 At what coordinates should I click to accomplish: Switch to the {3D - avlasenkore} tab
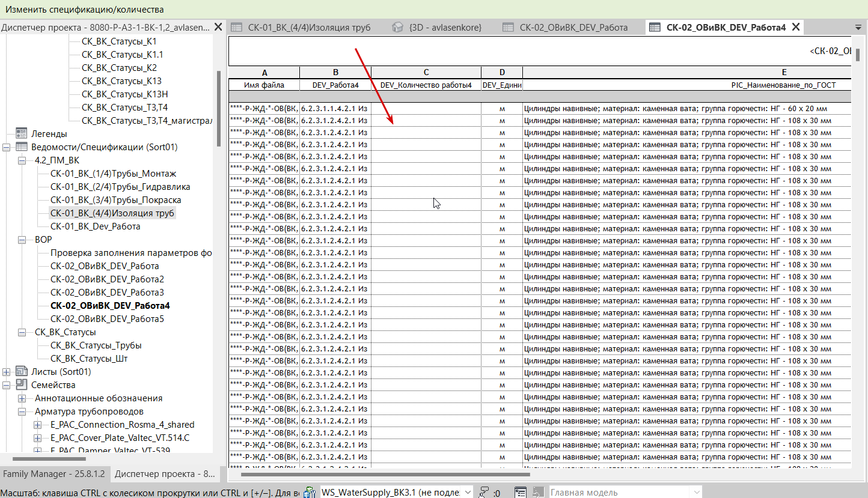pos(444,27)
